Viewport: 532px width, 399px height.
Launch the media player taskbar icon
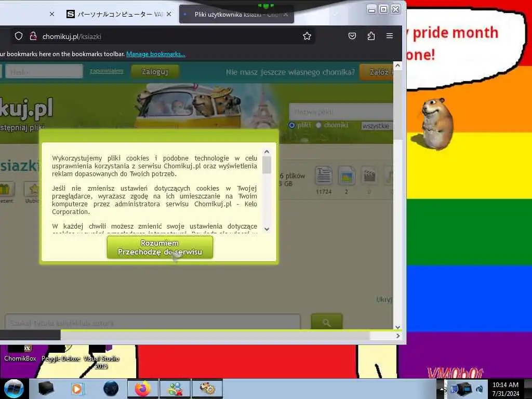tap(77, 389)
